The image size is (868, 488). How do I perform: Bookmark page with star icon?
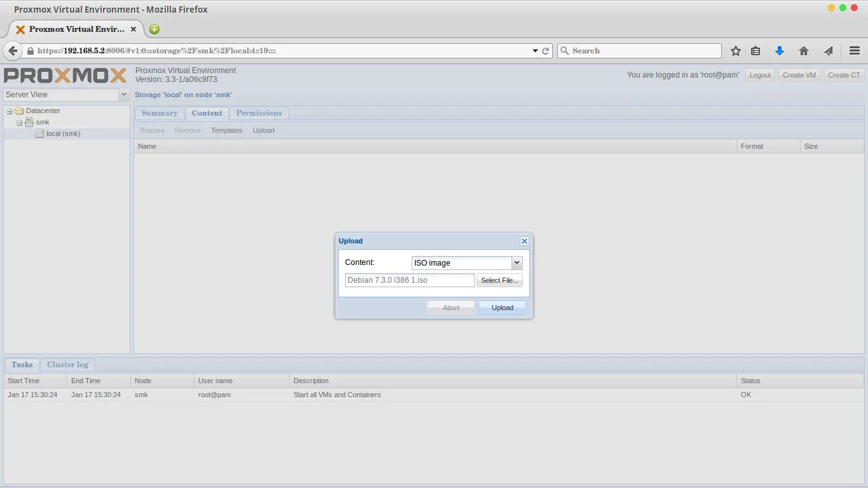[736, 51]
